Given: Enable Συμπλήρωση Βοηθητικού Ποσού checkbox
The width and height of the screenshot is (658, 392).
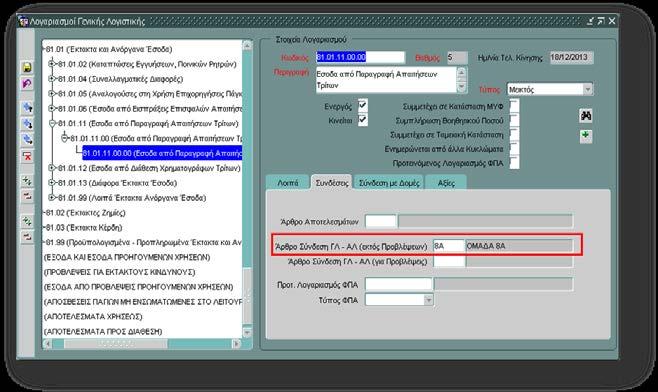Looking at the screenshot, I should point(514,120).
